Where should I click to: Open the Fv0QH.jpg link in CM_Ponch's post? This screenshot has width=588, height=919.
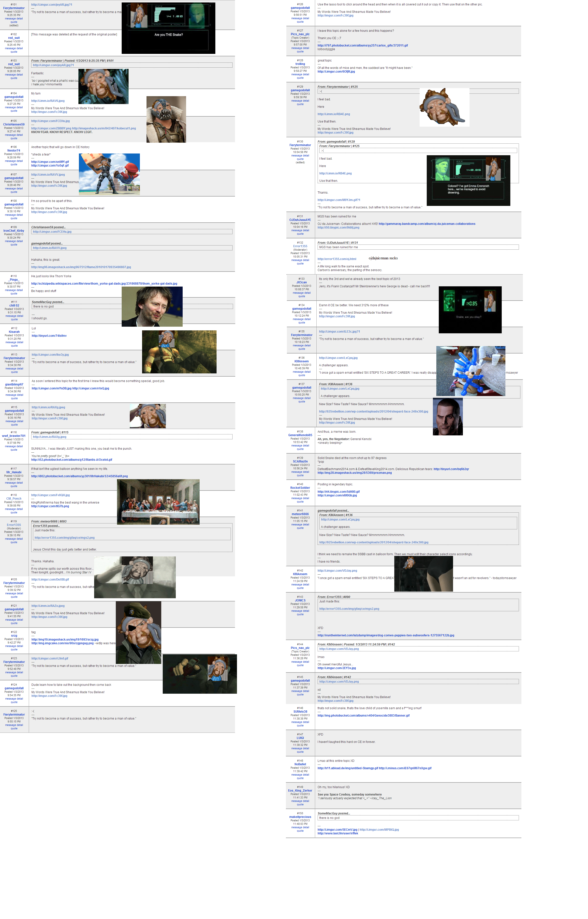coord(50,495)
